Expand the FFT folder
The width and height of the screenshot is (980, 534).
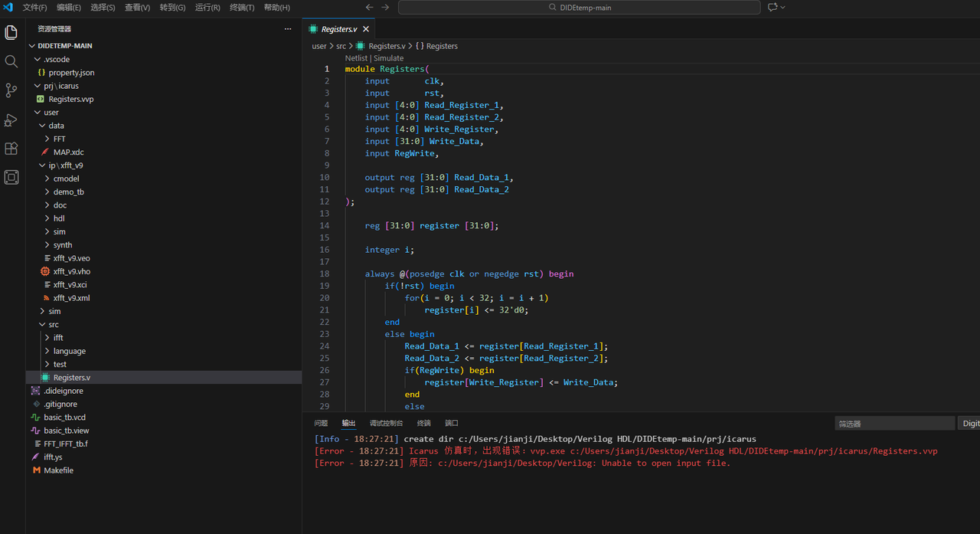click(x=59, y=139)
